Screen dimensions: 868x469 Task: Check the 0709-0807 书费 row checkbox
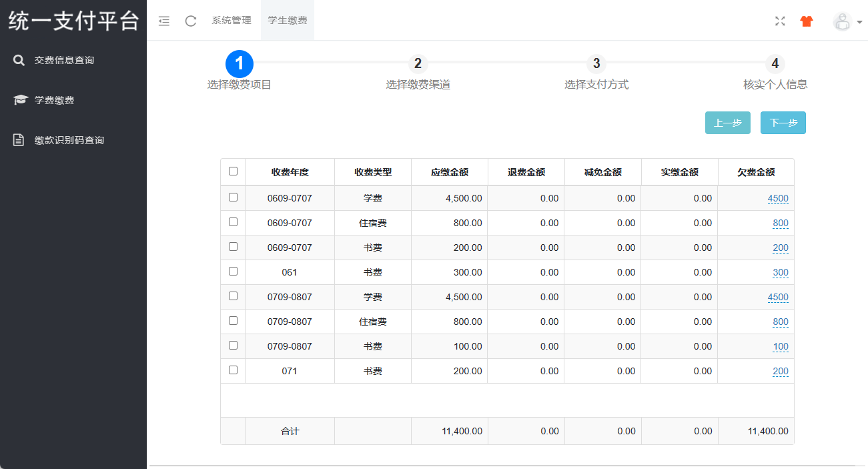pos(233,346)
